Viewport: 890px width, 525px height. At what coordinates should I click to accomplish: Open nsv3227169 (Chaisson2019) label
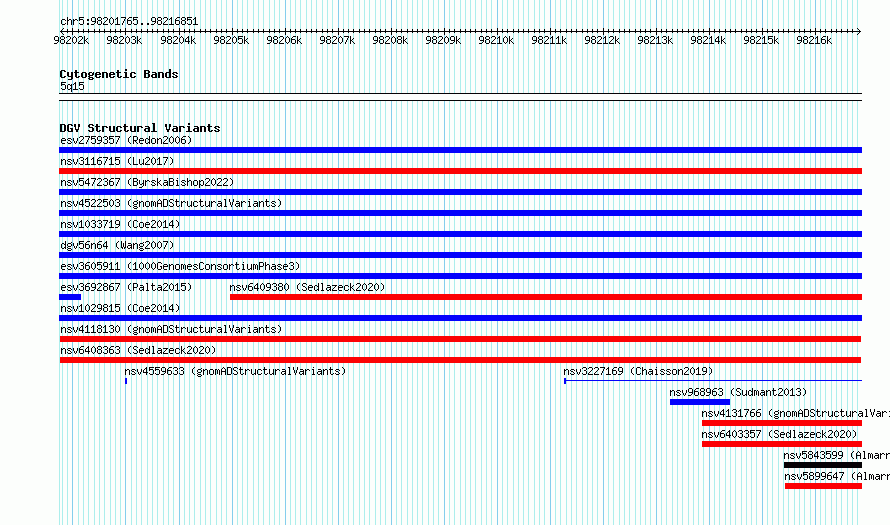[638, 371]
